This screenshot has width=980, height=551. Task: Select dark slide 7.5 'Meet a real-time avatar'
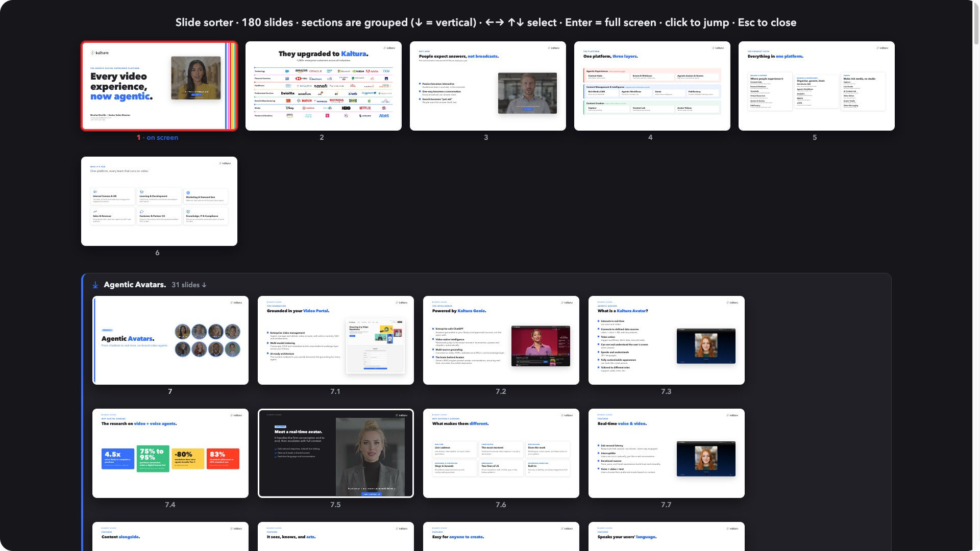click(336, 453)
